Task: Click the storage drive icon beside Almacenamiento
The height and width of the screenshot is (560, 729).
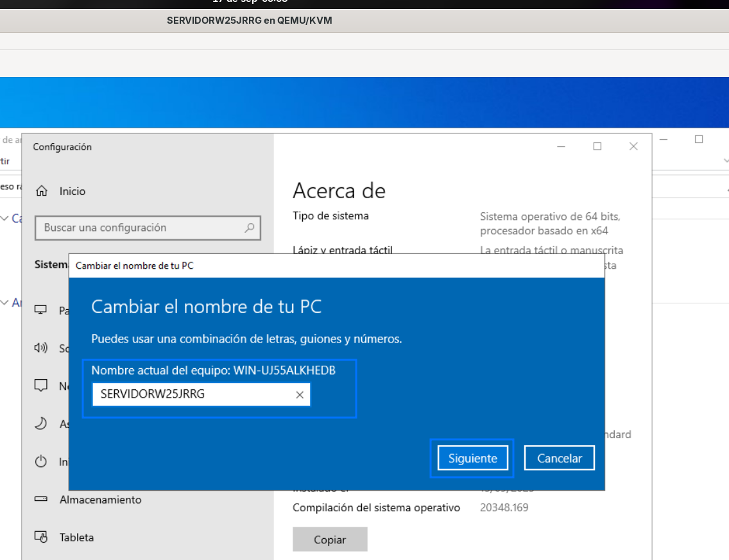Action: [x=41, y=499]
